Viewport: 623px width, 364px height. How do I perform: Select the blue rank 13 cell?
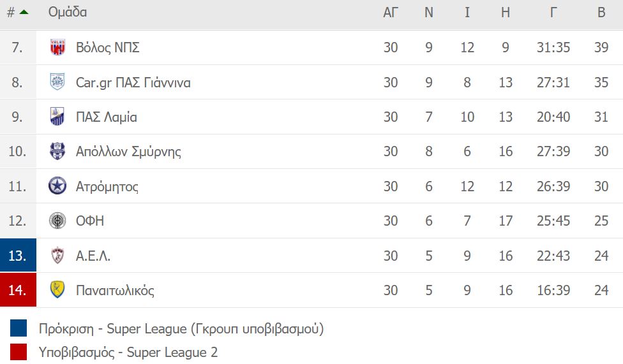coord(19,255)
